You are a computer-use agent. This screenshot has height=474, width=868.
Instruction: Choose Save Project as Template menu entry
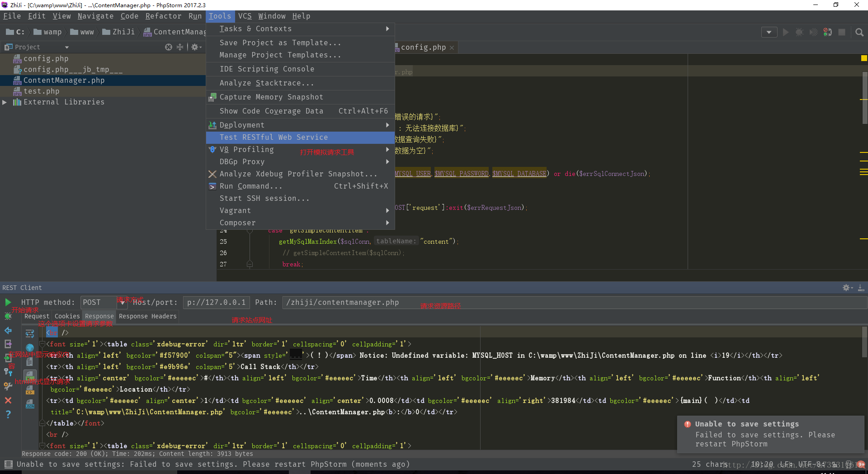[300, 43]
